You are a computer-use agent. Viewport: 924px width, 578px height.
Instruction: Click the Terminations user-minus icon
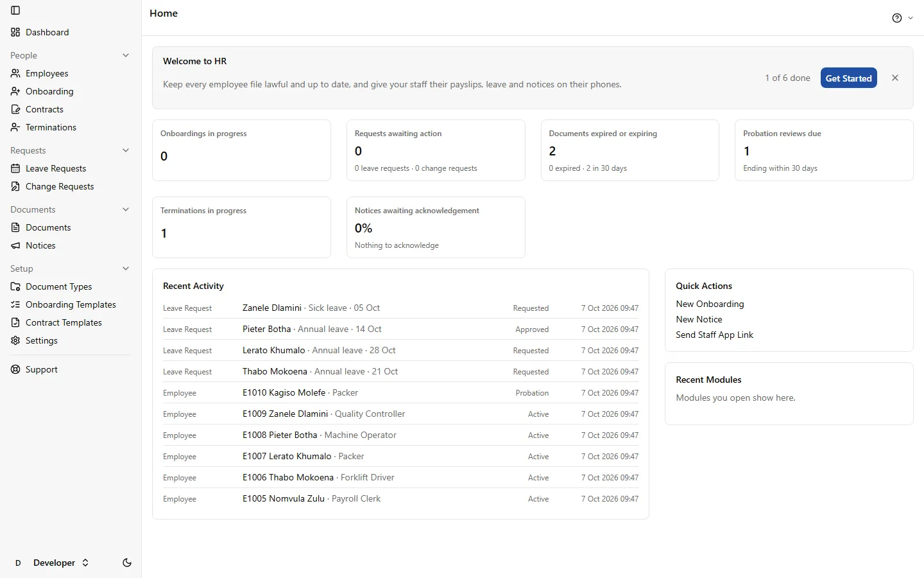click(15, 127)
